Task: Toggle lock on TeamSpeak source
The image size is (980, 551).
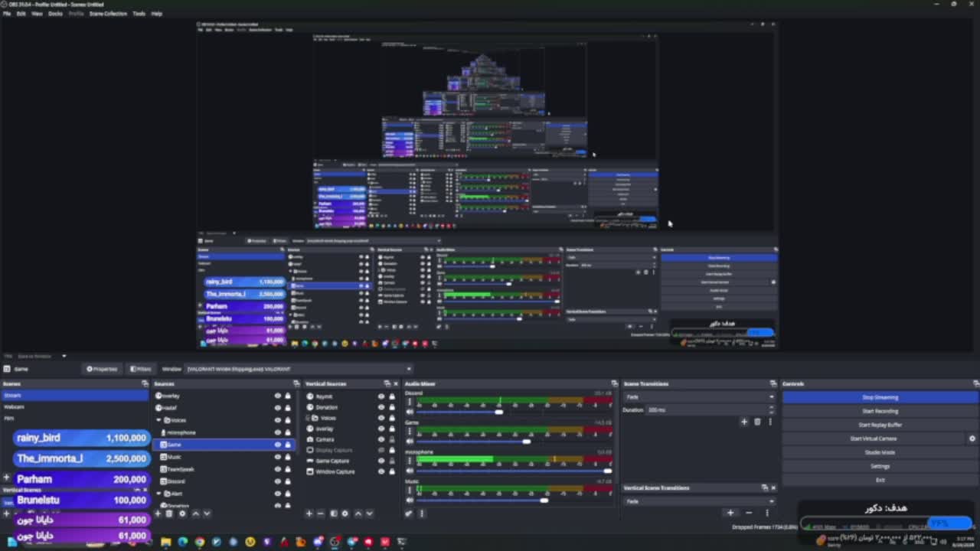Action: pyautogui.click(x=288, y=469)
